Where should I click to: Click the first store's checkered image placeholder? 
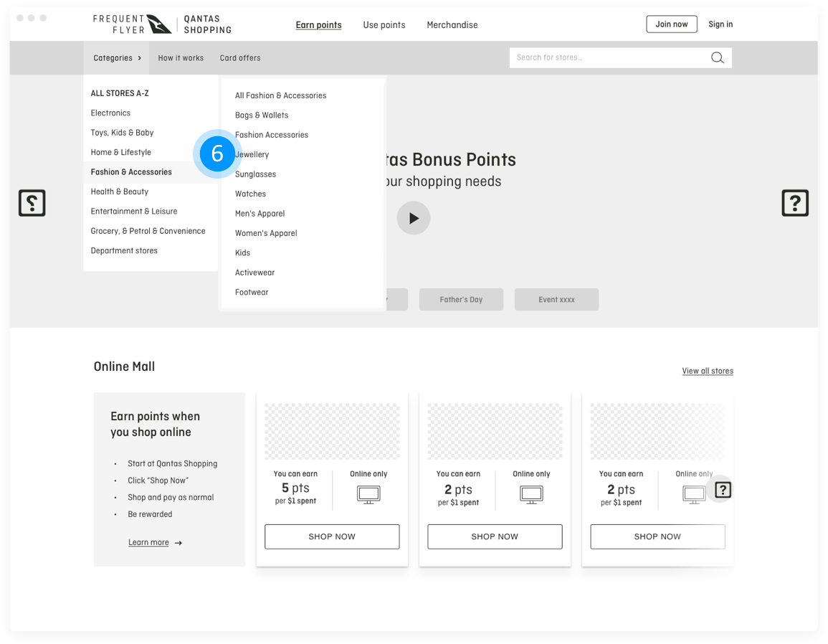pos(332,432)
